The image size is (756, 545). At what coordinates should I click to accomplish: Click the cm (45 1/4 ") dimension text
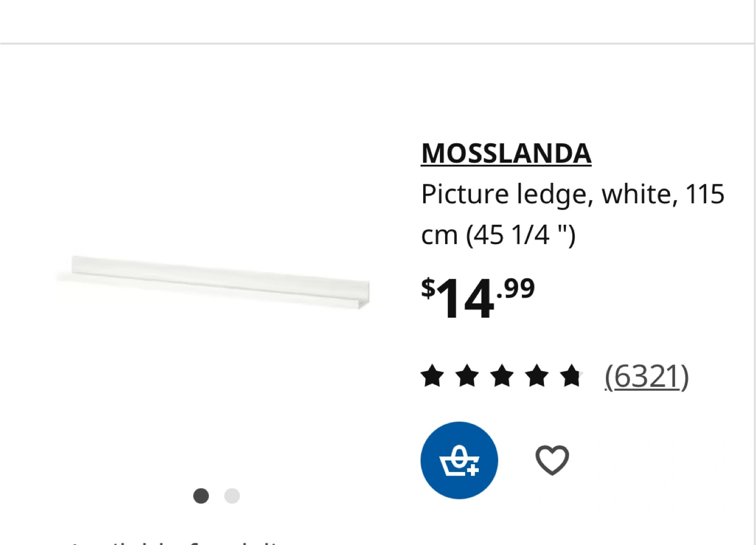point(498,235)
